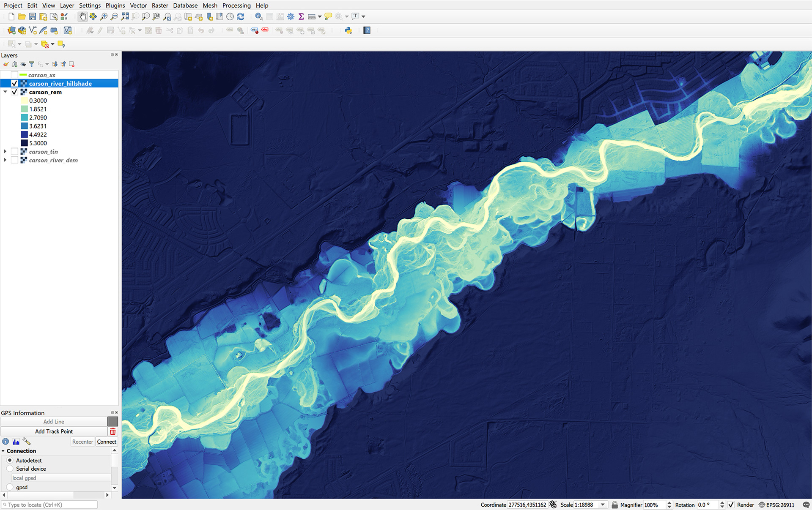Viewport: 812px width, 510px height.
Task: Click Expand All icon in Layers panel
Action: [55, 64]
